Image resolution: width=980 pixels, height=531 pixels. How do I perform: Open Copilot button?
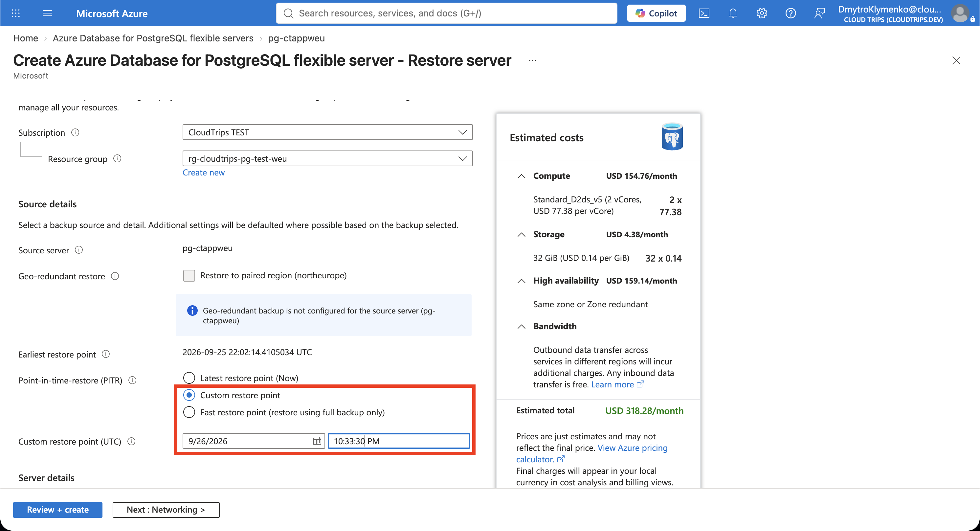pyautogui.click(x=656, y=13)
